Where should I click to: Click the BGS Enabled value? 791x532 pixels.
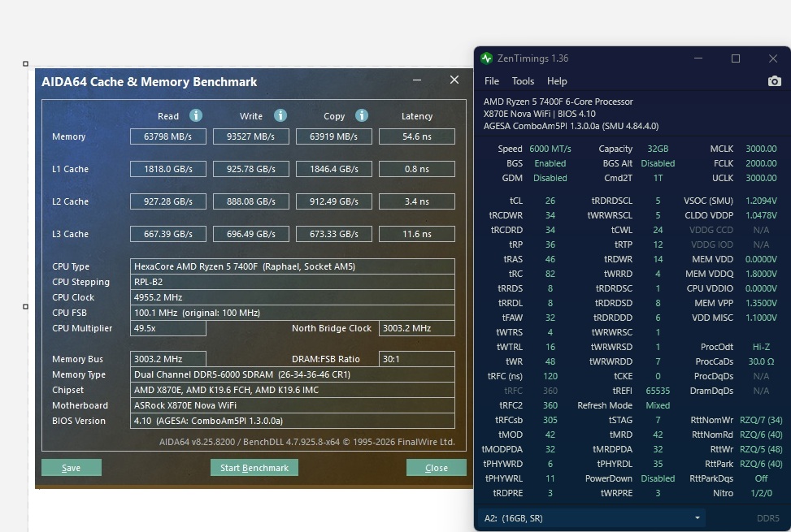tap(550, 163)
